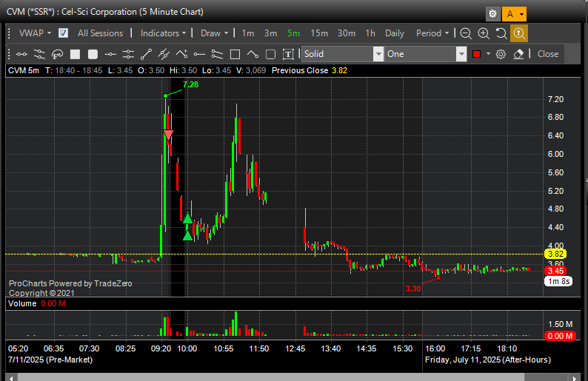Switch to the 15m timeframe
The height and width of the screenshot is (381, 588).
coord(319,33)
